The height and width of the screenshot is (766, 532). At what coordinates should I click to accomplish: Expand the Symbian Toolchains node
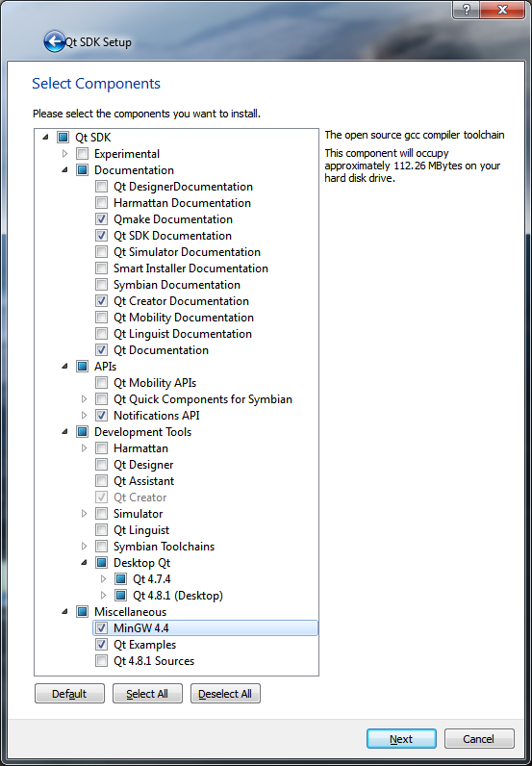point(84,547)
